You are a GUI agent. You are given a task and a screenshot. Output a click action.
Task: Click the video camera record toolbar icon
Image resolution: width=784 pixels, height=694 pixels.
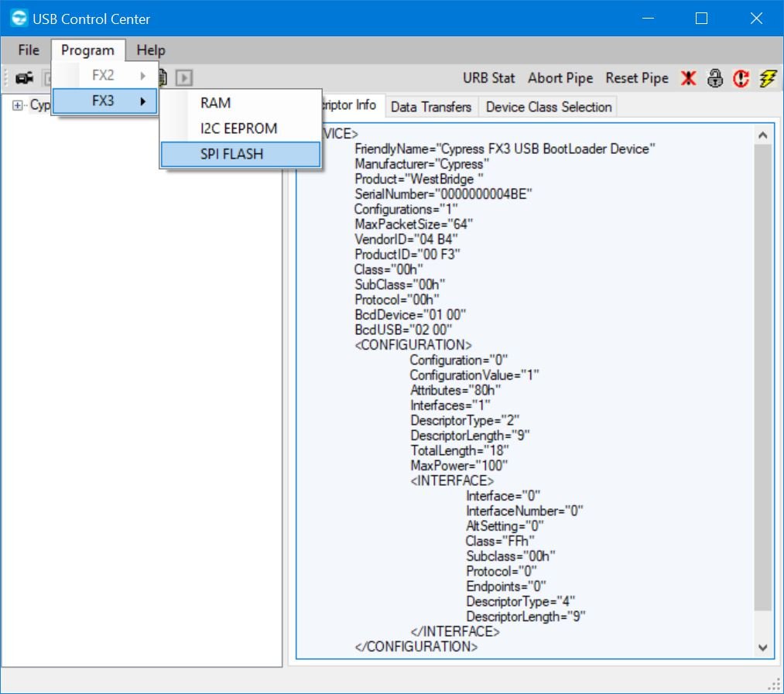[24, 78]
